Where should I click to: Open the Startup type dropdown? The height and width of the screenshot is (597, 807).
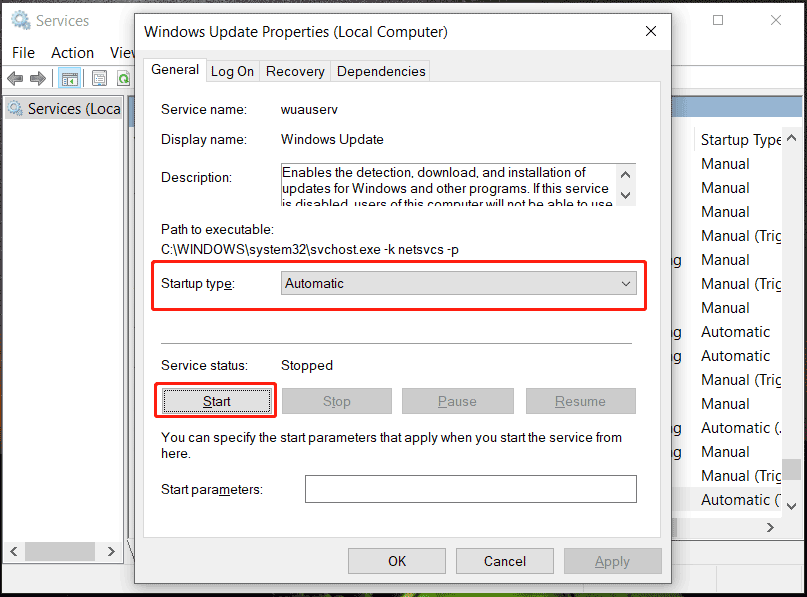[626, 283]
